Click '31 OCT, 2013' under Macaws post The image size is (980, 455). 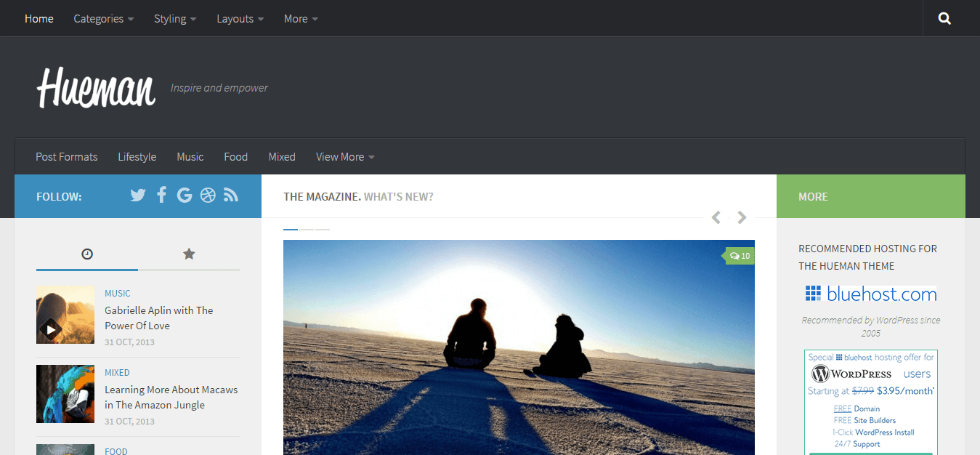(x=129, y=422)
